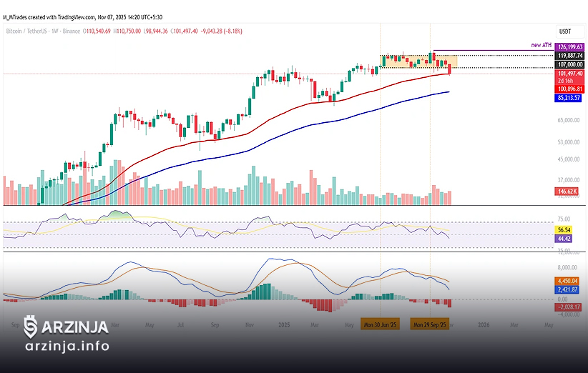Select the orange 4,450.04 MACD signal label

tap(570, 282)
